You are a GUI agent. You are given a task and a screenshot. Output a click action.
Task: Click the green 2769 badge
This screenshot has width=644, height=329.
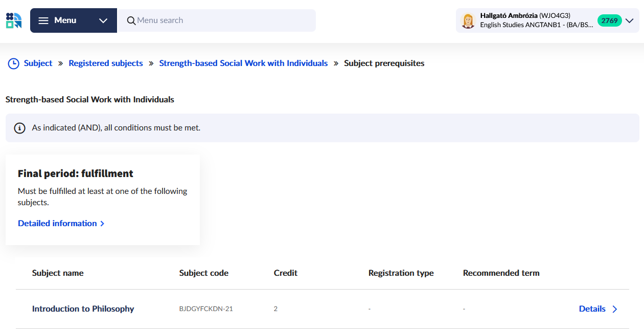tap(609, 20)
